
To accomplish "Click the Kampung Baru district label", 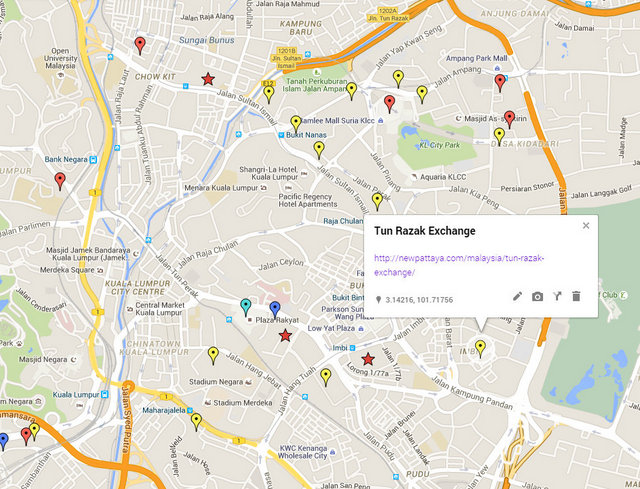I will 300,27.
